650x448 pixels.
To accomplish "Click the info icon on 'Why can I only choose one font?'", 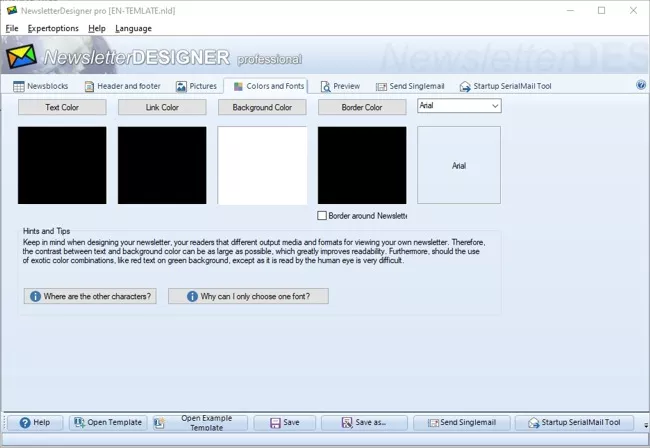I will [179, 296].
